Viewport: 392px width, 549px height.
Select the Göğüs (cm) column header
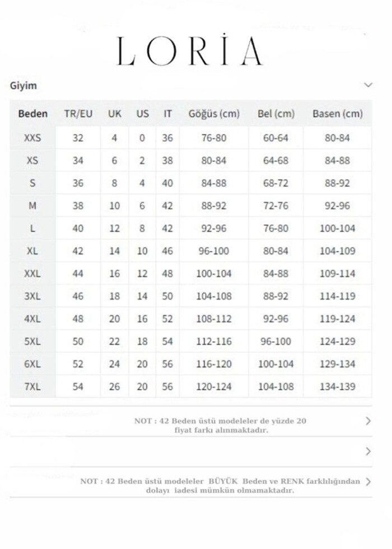(213, 114)
